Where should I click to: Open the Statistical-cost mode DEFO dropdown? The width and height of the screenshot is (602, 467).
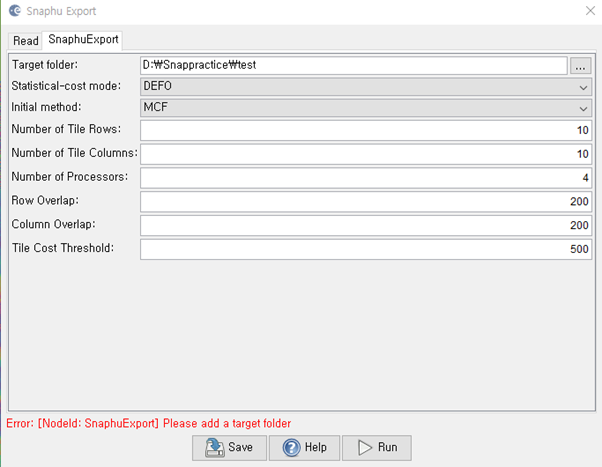click(x=366, y=86)
